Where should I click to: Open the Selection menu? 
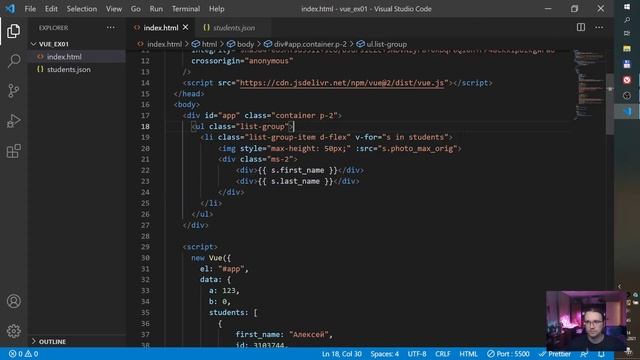(x=82, y=9)
